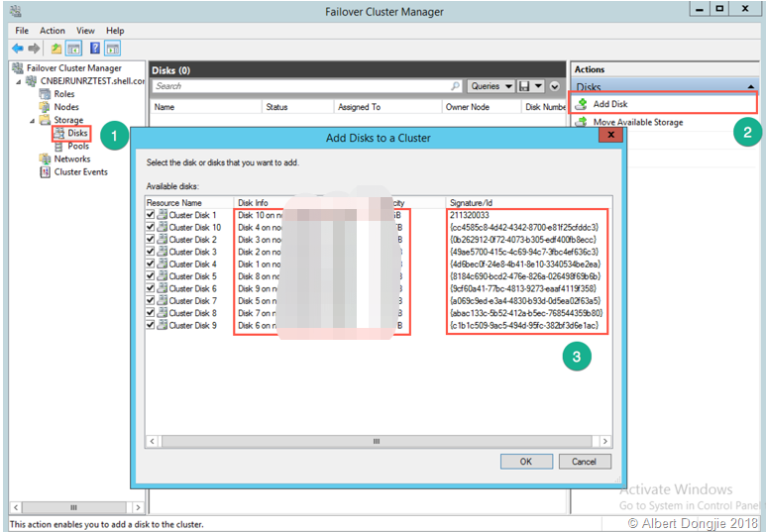Uncheck the Cluster Disk 6 checkbox

(151, 288)
